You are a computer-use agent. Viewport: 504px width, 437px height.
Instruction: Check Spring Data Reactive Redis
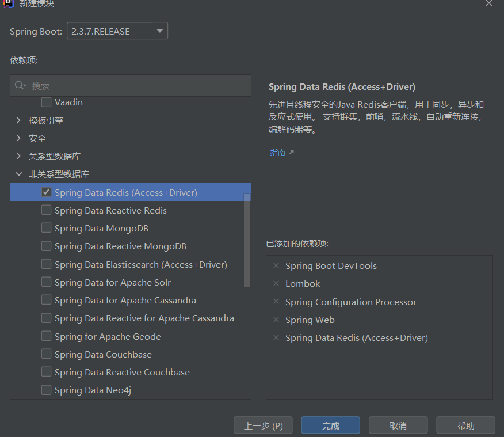tap(46, 210)
